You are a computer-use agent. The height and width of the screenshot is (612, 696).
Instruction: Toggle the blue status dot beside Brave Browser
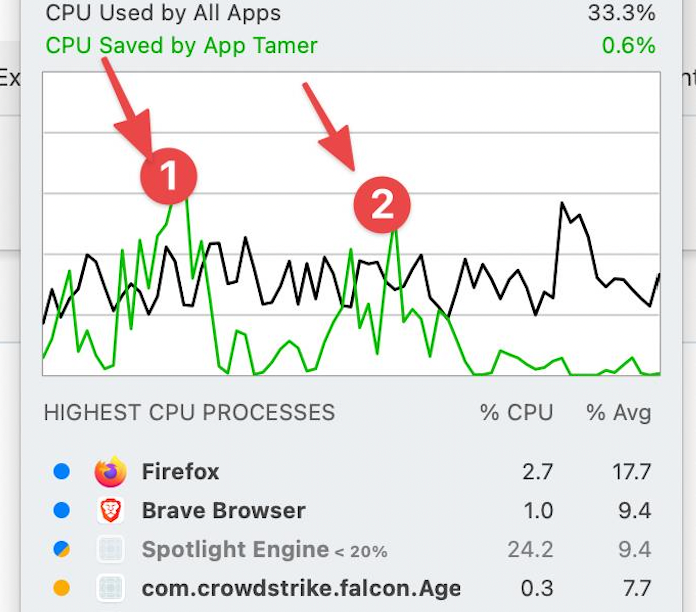coord(62,510)
